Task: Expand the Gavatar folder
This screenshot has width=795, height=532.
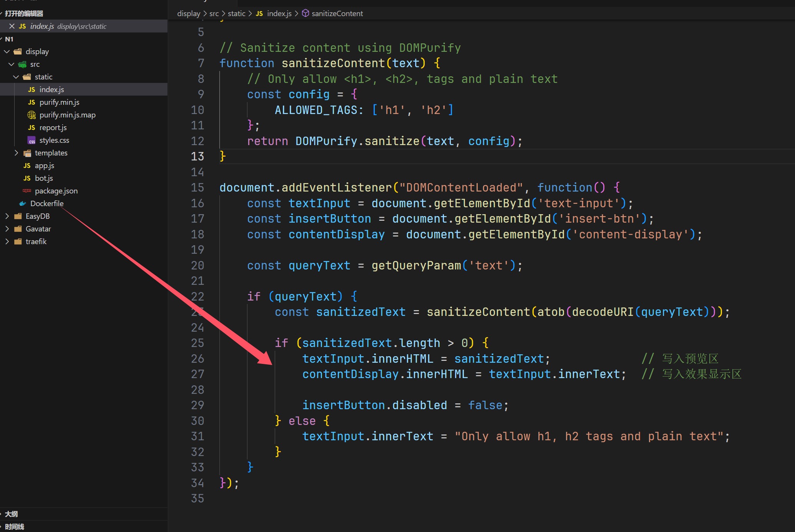Action: click(x=7, y=229)
